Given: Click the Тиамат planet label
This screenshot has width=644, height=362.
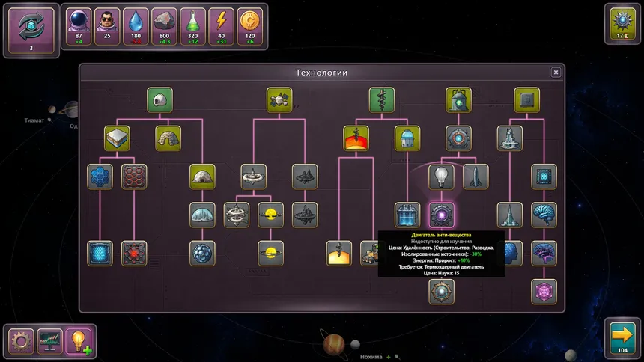Looking at the screenshot, I should pos(34,120).
